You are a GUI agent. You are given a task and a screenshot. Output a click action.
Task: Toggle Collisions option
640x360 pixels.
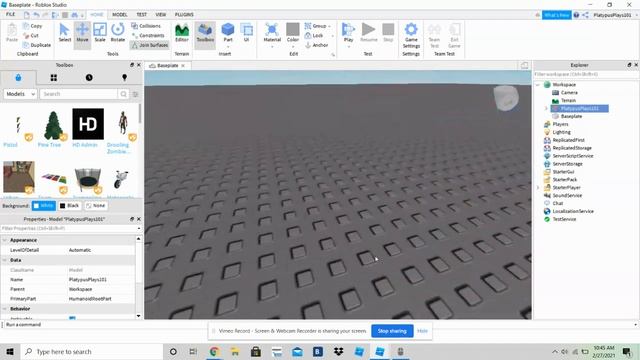(x=146, y=26)
